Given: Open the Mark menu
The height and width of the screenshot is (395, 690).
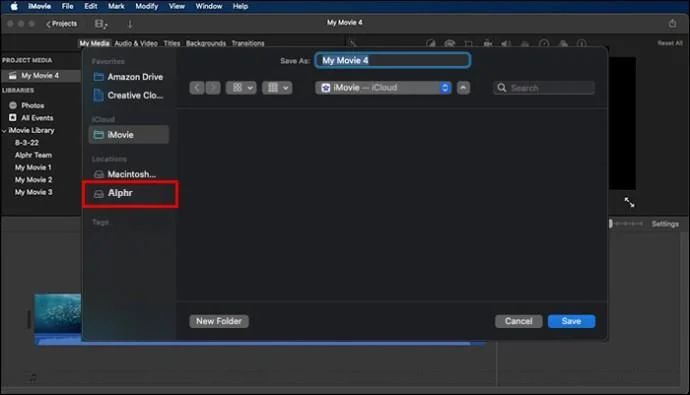Looking at the screenshot, I should pos(116,6).
